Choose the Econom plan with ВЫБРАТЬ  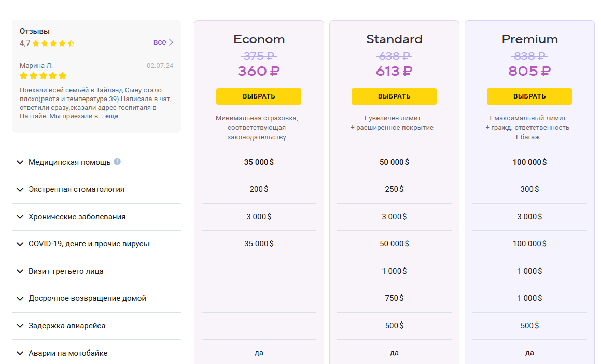pos(259,96)
